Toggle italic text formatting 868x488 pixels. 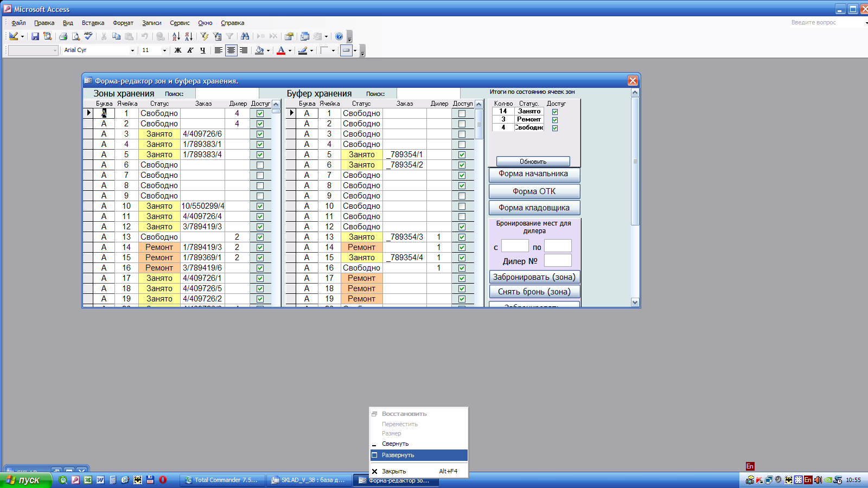point(190,50)
